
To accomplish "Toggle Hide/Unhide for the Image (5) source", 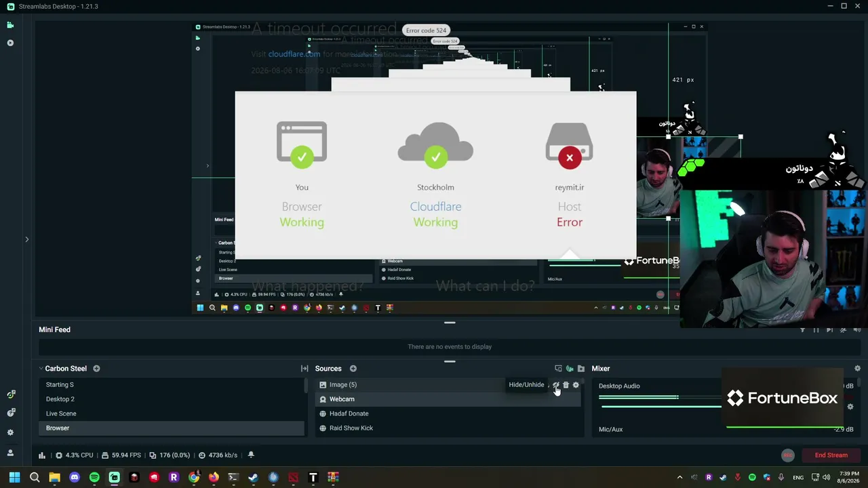I will pyautogui.click(x=556, y=385).
